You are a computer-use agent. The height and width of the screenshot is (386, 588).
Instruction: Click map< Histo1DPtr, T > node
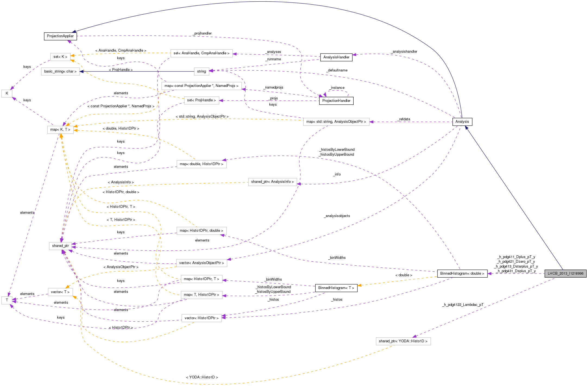point(202,279)
